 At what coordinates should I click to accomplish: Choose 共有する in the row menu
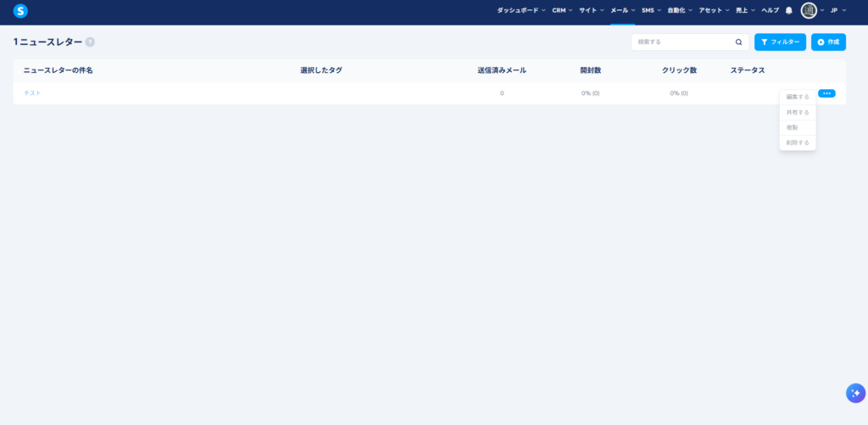798,112
